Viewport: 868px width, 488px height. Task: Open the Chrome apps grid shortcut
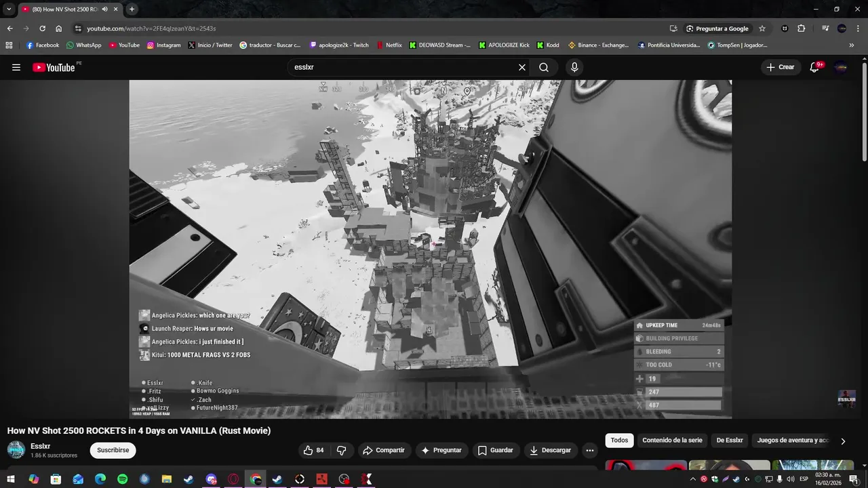click(x=9, y=45)
